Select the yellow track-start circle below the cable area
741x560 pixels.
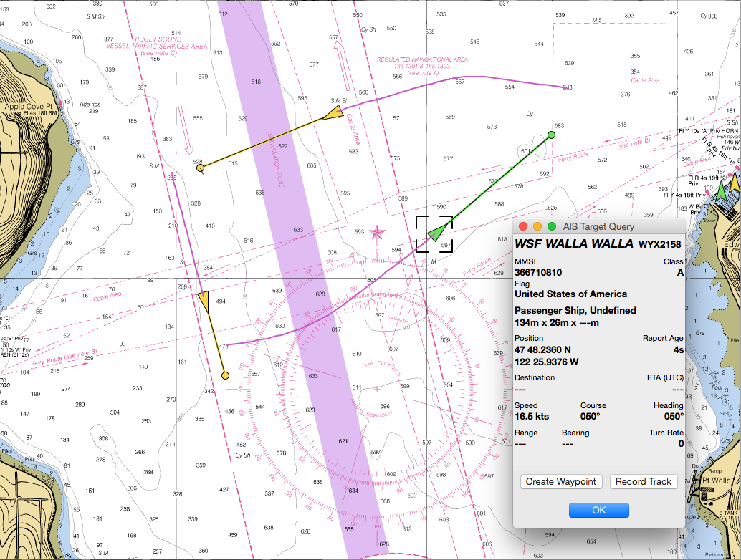click(226, 375)
